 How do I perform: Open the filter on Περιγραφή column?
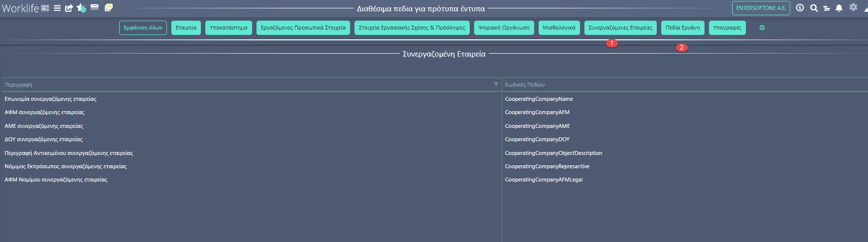click(496, 85)
